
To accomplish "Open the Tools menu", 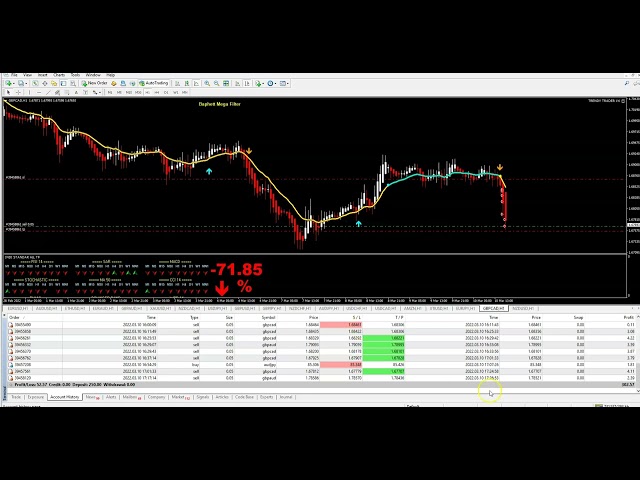I will point(75,75).
